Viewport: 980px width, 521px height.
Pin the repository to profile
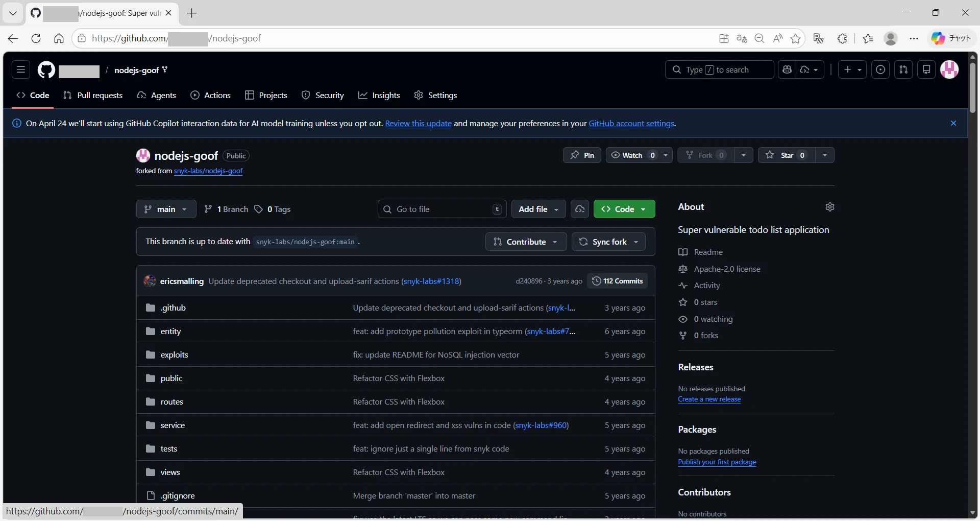pos(582,155)
